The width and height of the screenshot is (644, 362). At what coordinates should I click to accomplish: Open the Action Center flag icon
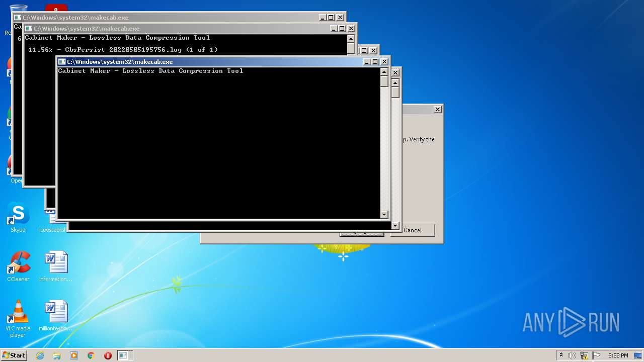[596, 355]
